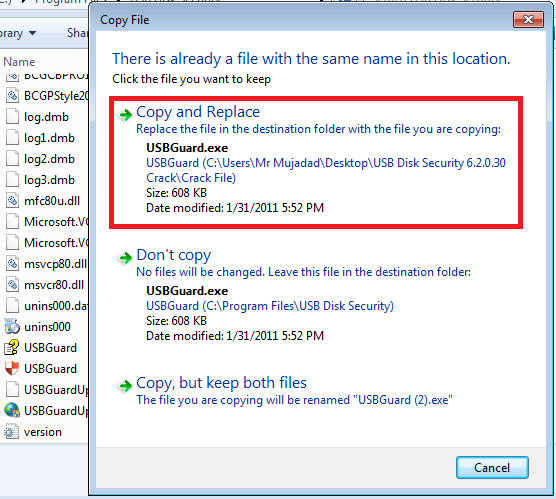Screen dimensions: 556x499
Task: Select version settings file icon
Action: point(11,432)
